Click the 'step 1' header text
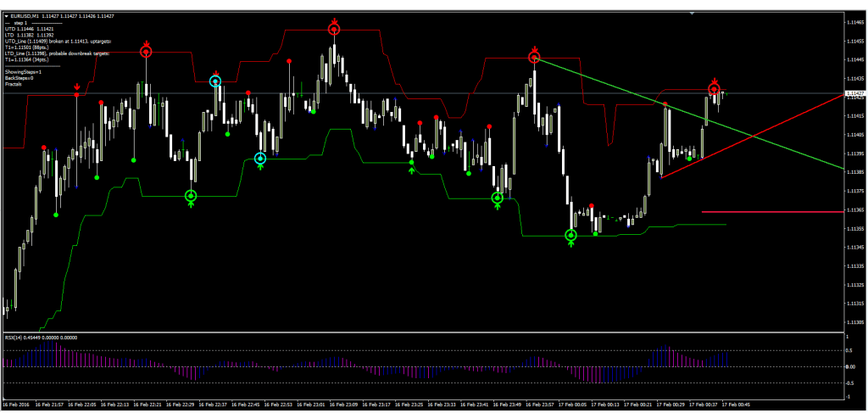This screenshot has width=868, height=413. tap(22, 23)
